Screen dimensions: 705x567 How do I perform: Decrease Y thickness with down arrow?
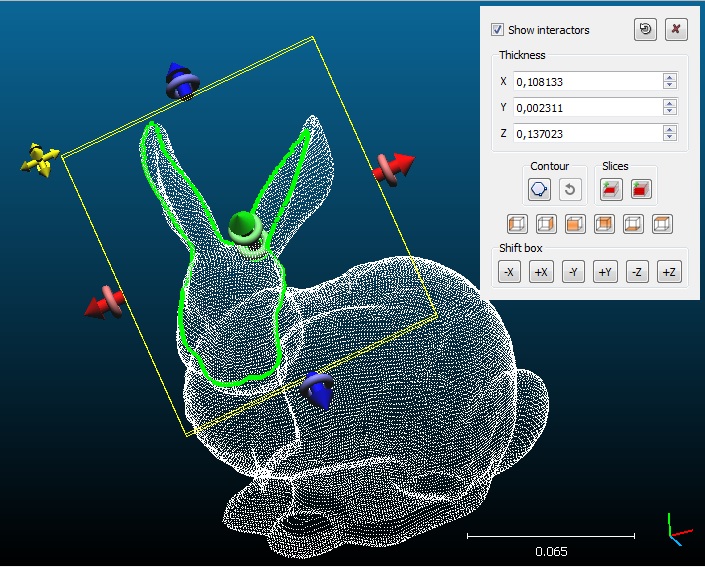pyautogui.click(x=669, y=112)
